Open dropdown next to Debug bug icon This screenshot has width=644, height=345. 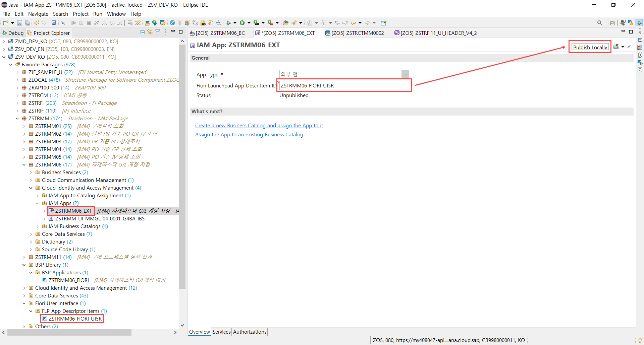tap(235, 23)
